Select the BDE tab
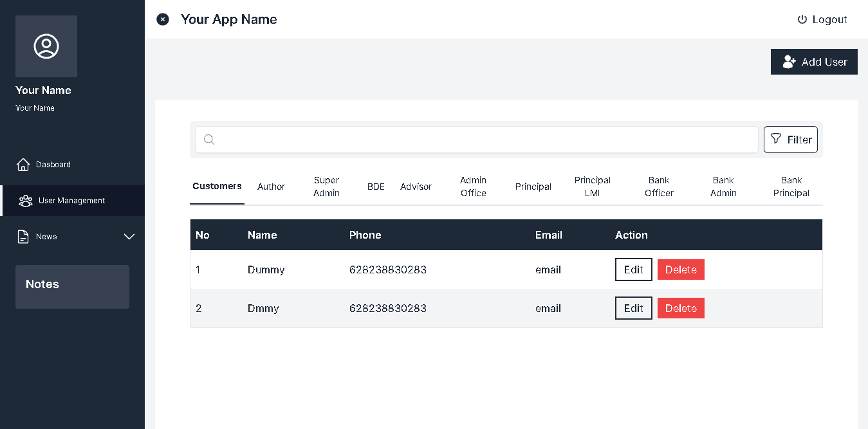This screenshot has height=429, width=868. pos(376,187)
